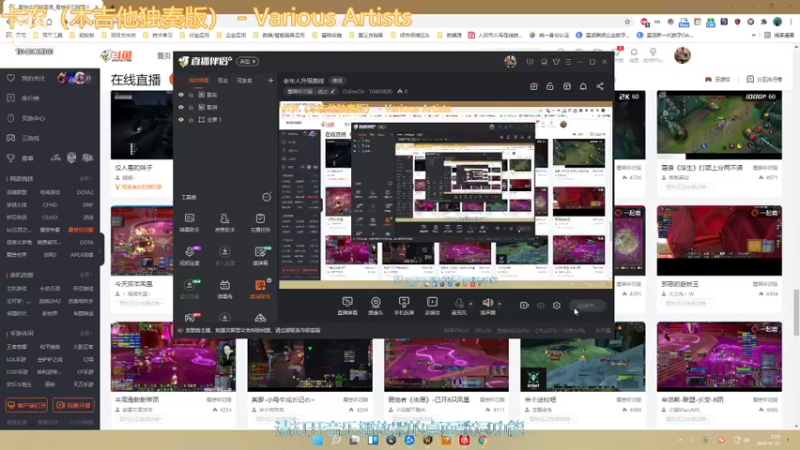Screen dimensions: 800x450
Task: Click 我要开播 button in Douyu sidebar
Action: tap(73, 405)
